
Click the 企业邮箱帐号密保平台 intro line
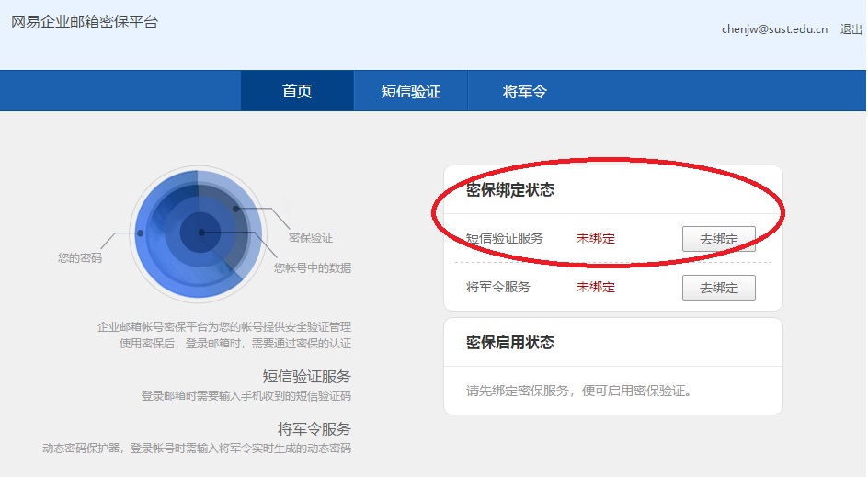(x=224, y=327)
